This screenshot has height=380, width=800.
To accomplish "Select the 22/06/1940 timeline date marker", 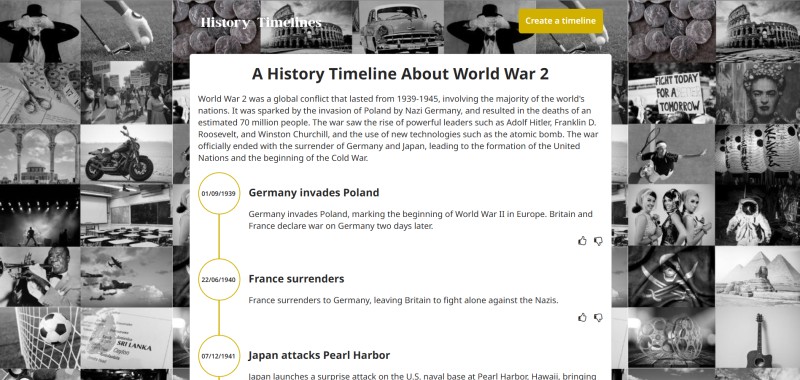I will (219, 279).
